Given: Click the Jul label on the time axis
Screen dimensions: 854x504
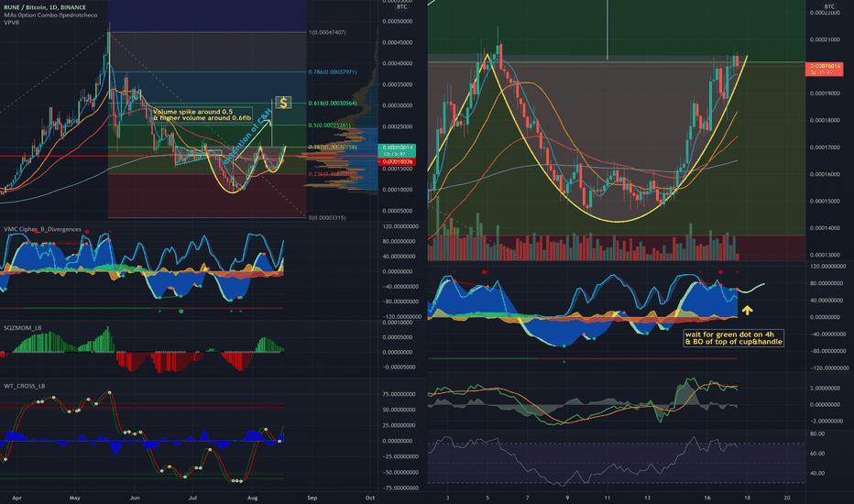Looking at the screenshot, I should pos(192,498).
